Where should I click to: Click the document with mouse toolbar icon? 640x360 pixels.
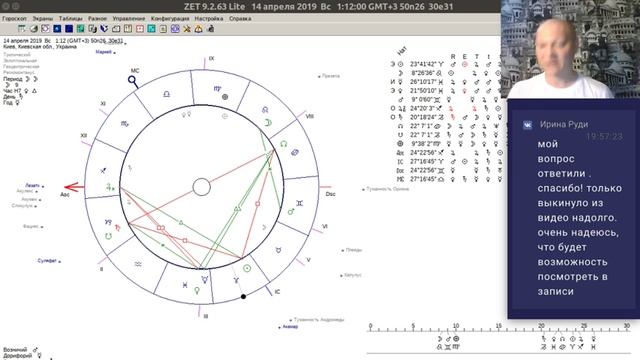point(92,29)
